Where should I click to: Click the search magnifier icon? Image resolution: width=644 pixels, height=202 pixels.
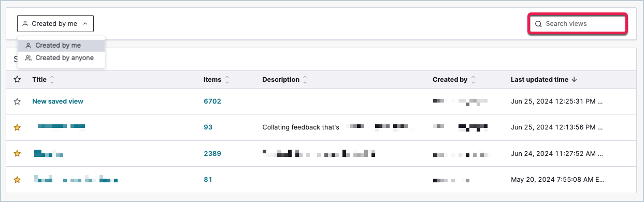pyautogui.click(x=538, y=24)
